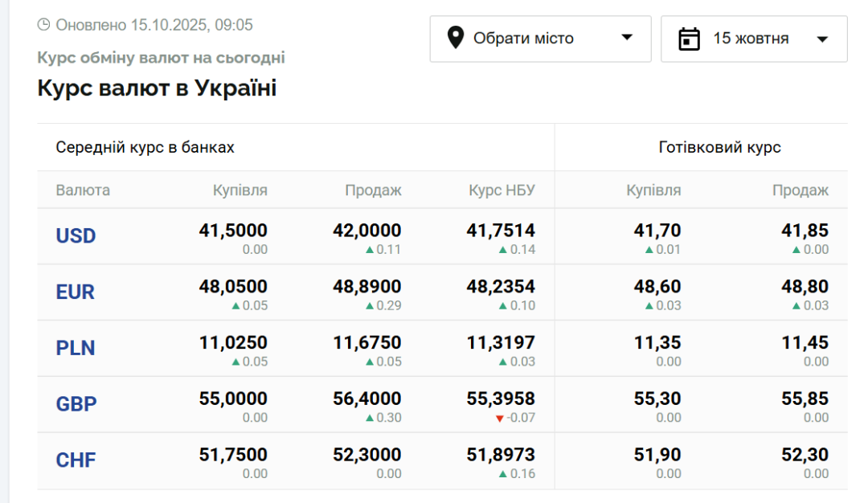Click green up arrow next to 0.14

[502, 250]
